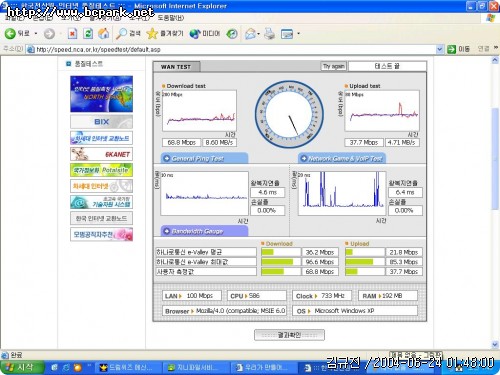Image resolution: width=500 pixels, height=375 pixels.
Task: Click the Print printer icon
Action: tap(269, 33)
